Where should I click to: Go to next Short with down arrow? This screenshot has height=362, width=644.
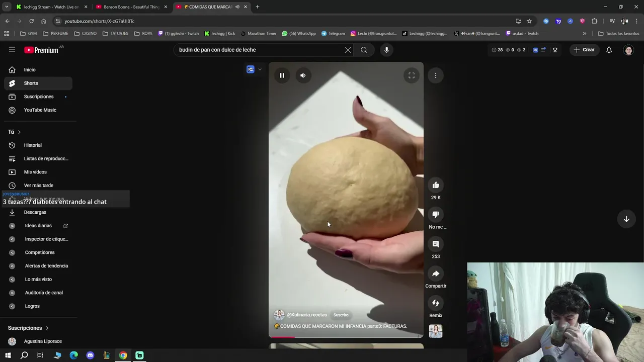click(x=626, y=219)
